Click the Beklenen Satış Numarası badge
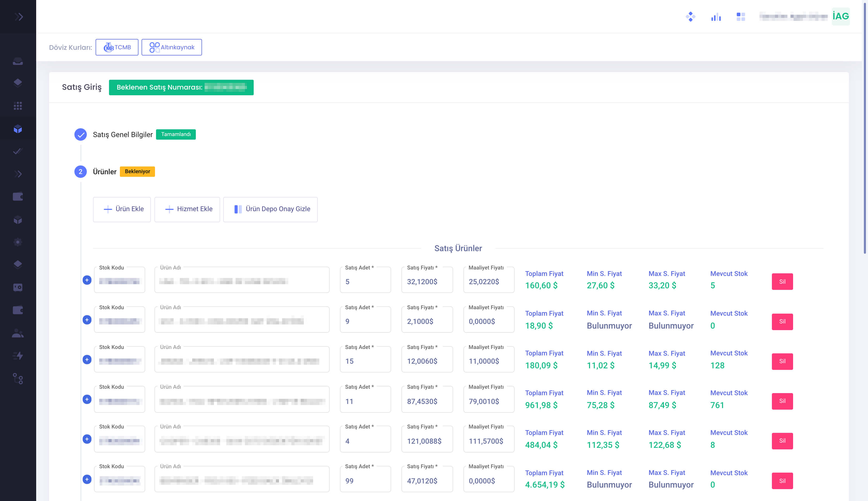The image size is (868, 501). pyautogui.click(x=181, y=88)
